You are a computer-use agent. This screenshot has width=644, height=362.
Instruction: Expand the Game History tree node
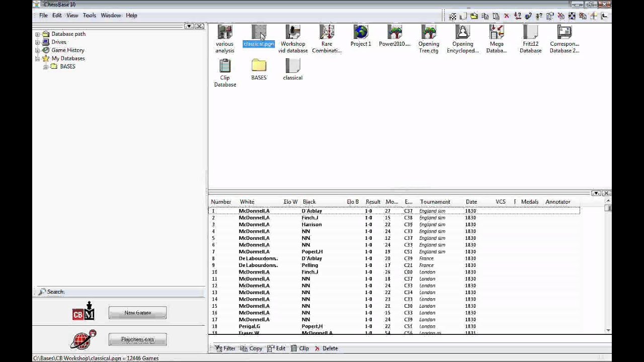(x=37, y=50)
